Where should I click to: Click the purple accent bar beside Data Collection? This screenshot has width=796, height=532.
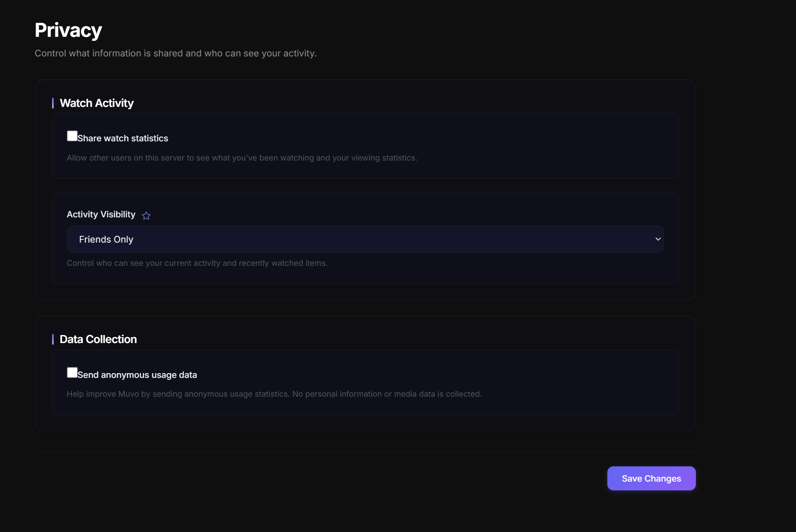pos(53,339)
